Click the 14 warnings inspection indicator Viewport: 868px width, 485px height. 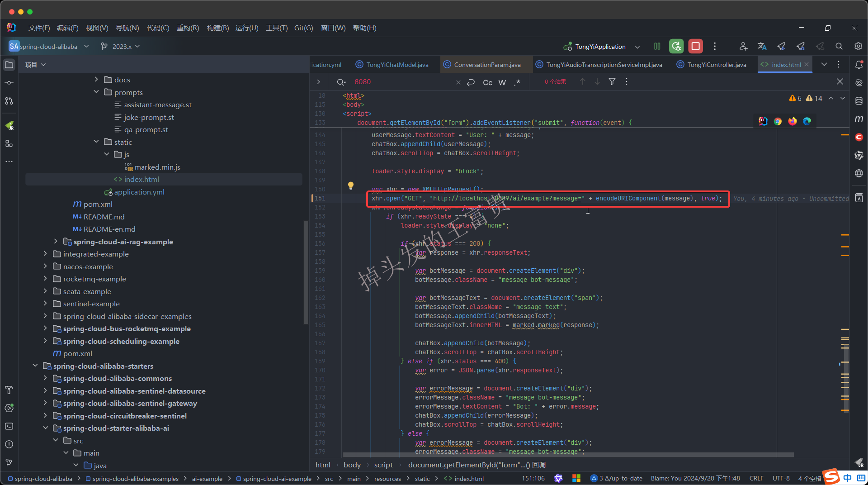[815, 98]
